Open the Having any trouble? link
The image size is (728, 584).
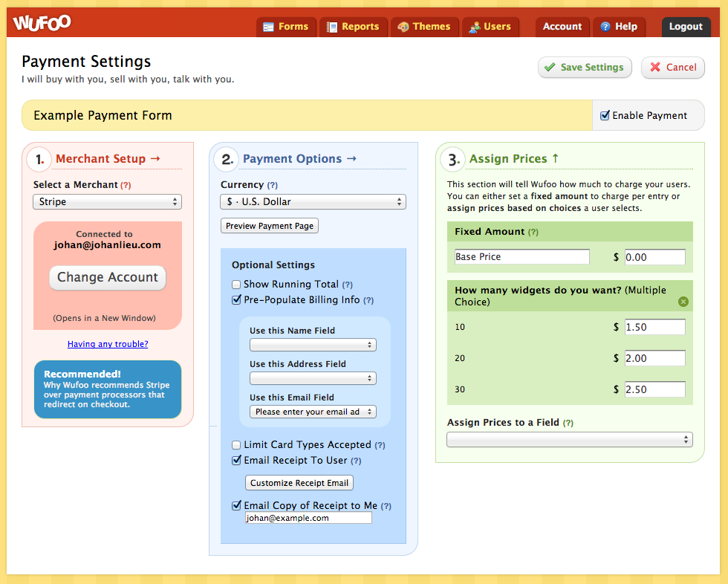click(x=108, y=344)
